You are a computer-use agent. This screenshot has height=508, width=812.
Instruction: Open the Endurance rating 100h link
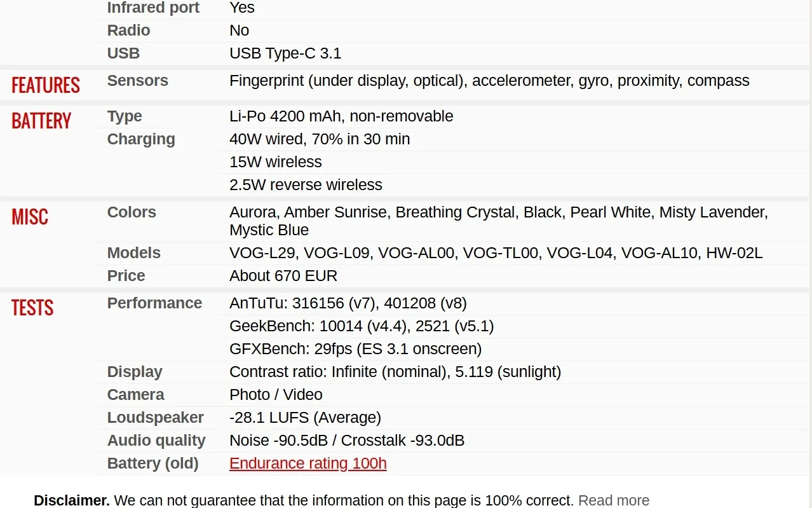tap(308, 463)
